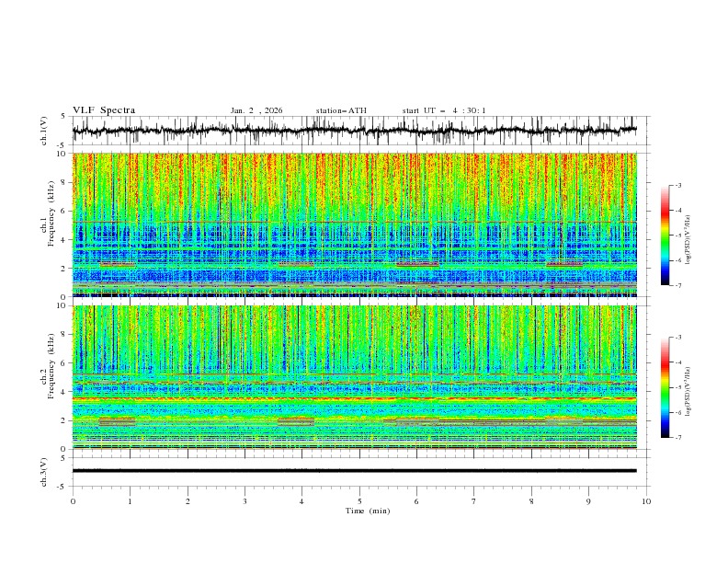Click the "station=ATH" header text
Image resolution: width=728 pixels, height=563 pixels.
[341, 110]
